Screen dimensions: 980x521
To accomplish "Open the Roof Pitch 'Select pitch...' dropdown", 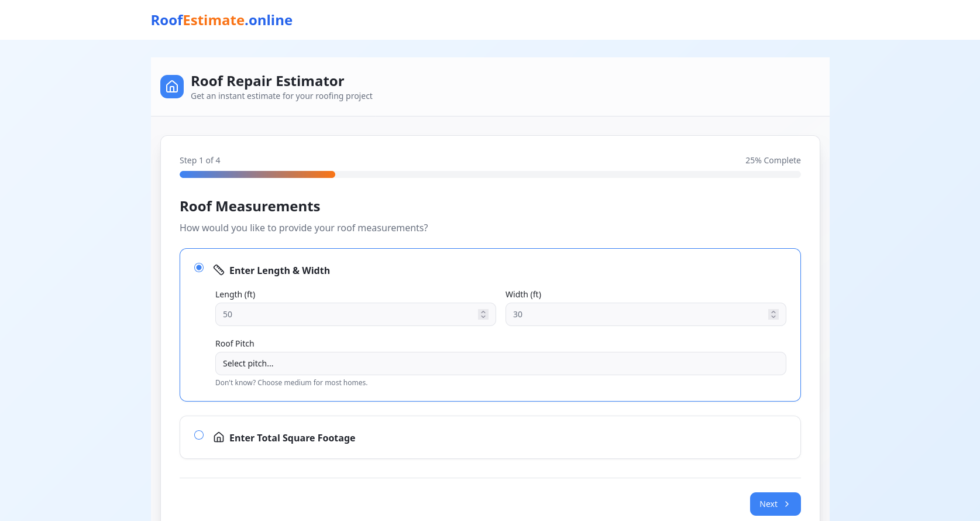I will [500, 364].
